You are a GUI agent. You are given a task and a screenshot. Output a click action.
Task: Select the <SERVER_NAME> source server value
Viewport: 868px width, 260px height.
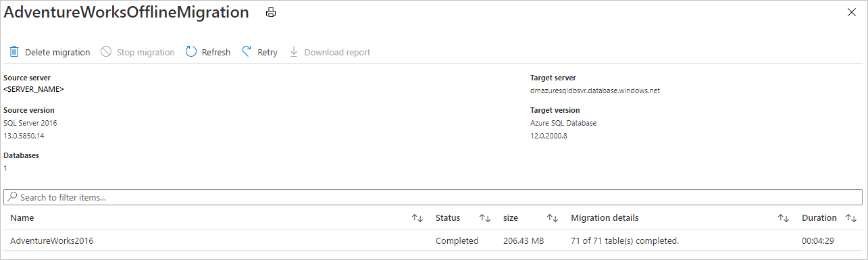tap(34, 89)
